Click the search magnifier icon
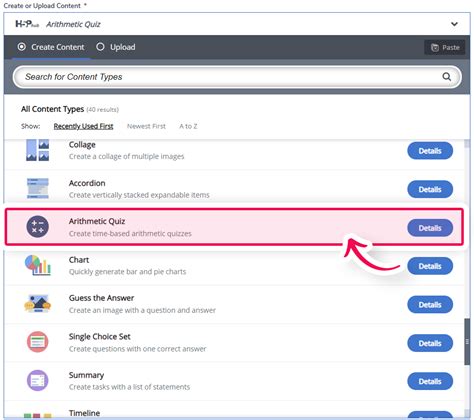The image size is (474, 420). (x=447, y=77)
